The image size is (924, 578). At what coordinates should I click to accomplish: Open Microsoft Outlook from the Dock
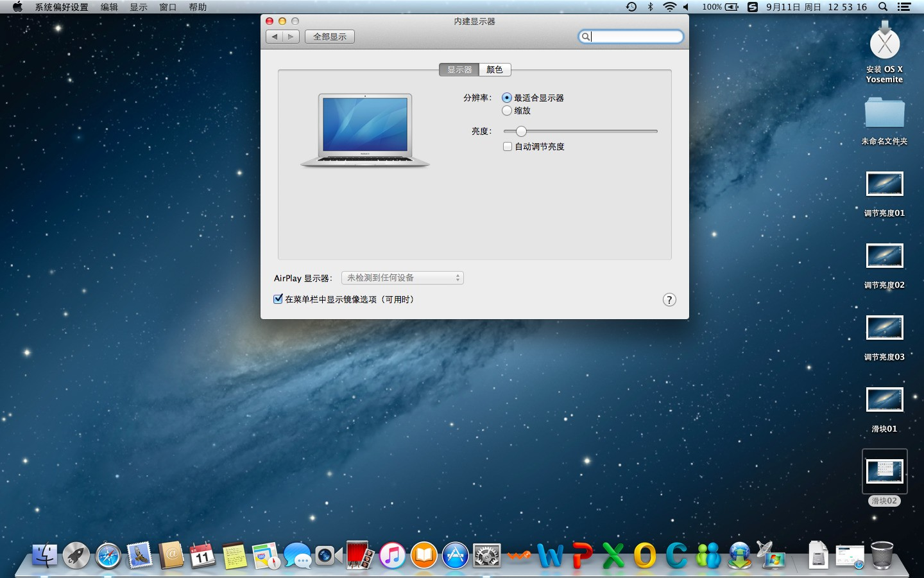click(645, 556)
